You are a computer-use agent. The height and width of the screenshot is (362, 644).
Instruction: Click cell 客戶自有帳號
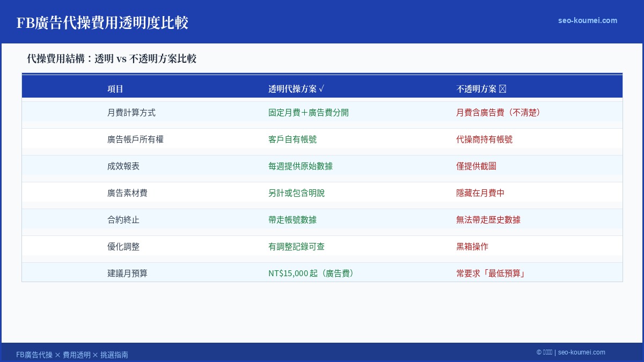point(292,139)
